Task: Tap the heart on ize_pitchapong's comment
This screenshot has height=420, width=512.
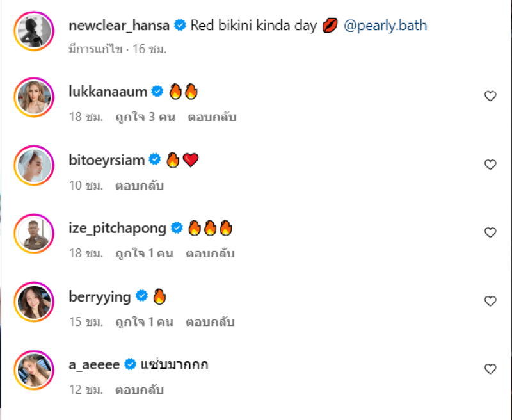Action: [x=490, y=232]
